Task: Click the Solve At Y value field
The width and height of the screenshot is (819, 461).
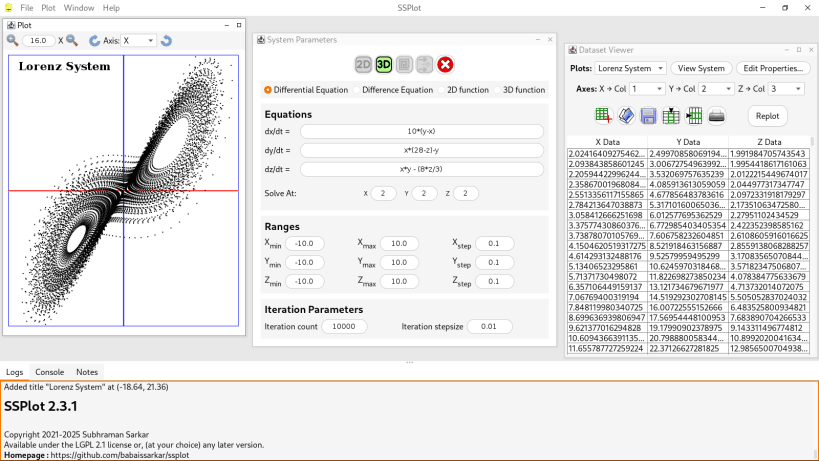Action: 424,193
